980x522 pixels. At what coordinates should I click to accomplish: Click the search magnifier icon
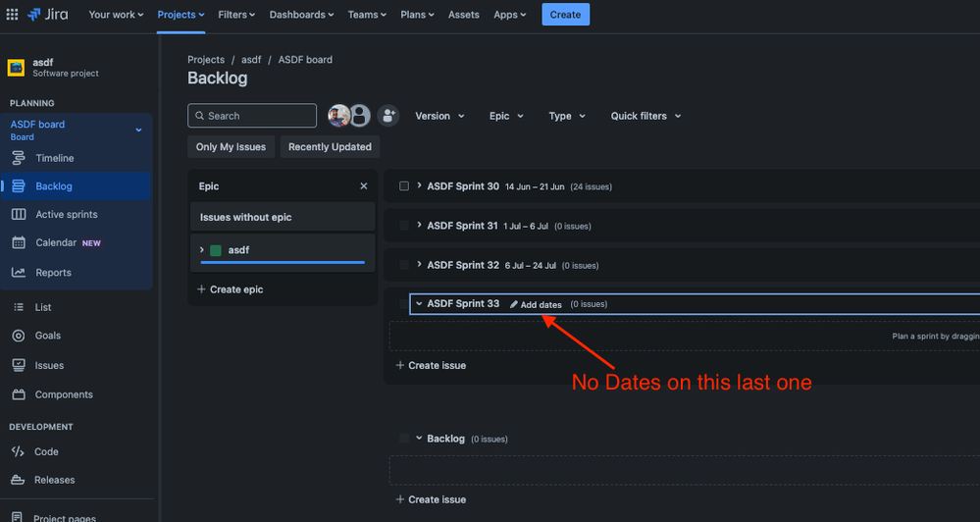[x=199, y=116]
